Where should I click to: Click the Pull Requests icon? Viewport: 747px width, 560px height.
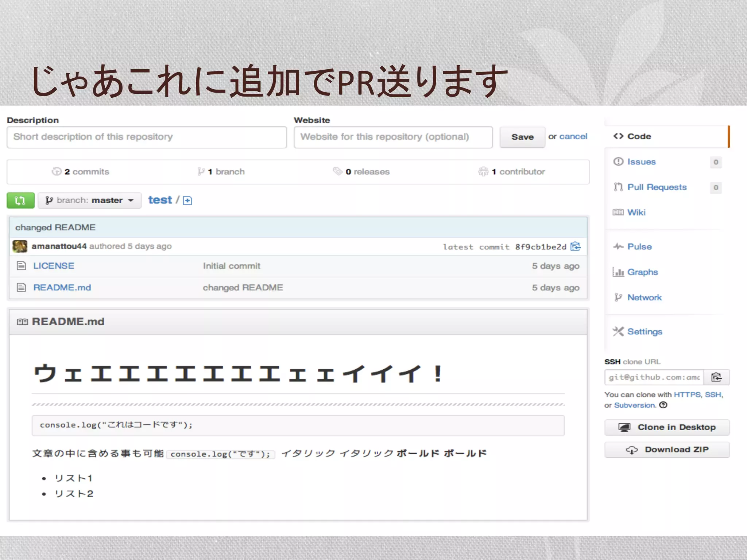[x=618, y=187]
